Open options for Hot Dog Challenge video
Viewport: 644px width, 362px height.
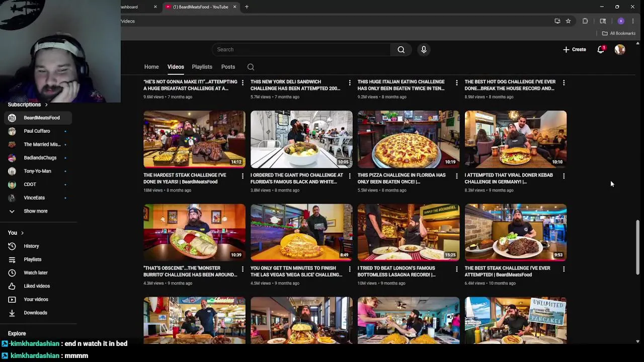[563, 82]
